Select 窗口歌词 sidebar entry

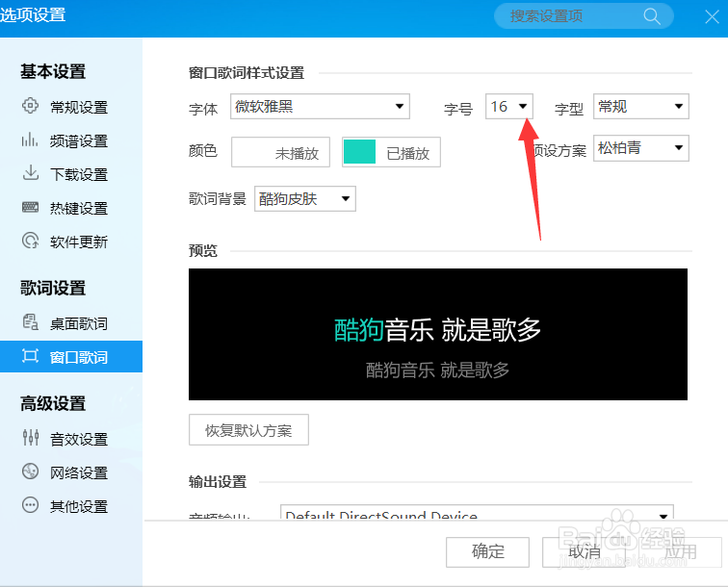tap(71, 356)
